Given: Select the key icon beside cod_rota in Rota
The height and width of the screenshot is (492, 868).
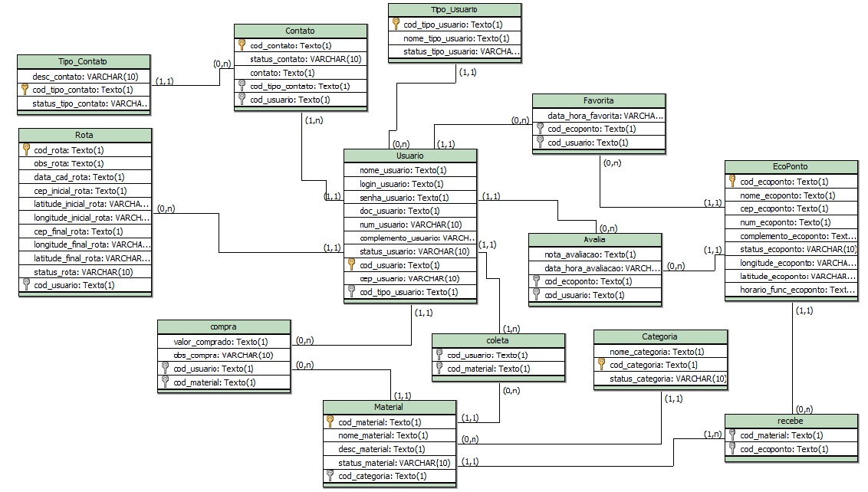Looking at the screenshot, I should [27, 149].
